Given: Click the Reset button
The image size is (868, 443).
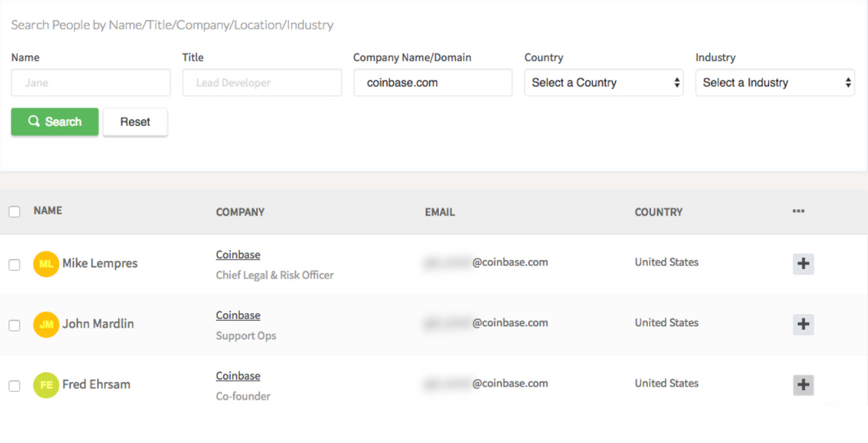Looking at the screenshot, I should click(135, 122).
